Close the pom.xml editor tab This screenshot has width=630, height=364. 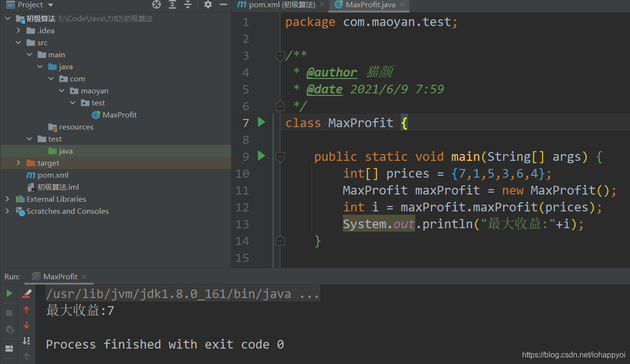[x=323, y=5]
